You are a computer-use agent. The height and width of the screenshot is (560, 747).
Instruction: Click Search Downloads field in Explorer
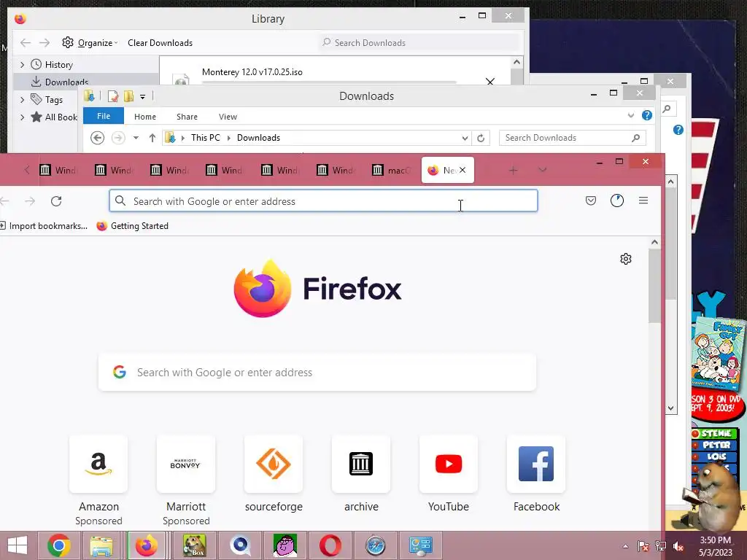pyautogui.click(x=572, y=138)
